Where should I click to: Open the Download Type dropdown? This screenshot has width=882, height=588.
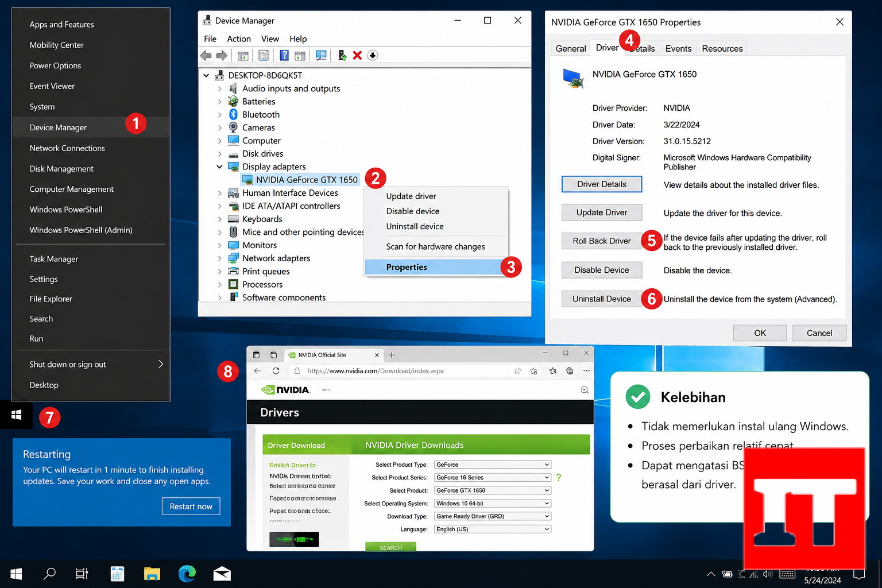tap(492, 516)
